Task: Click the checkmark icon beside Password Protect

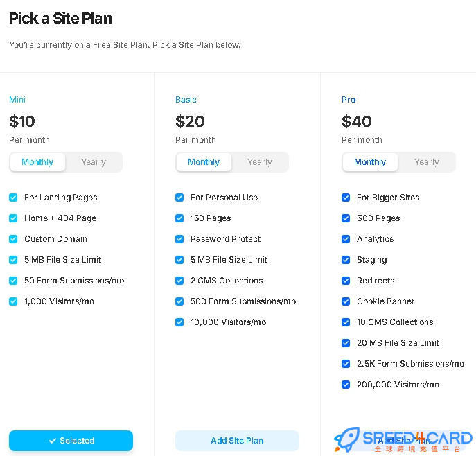Action: [x=179, y=239]
